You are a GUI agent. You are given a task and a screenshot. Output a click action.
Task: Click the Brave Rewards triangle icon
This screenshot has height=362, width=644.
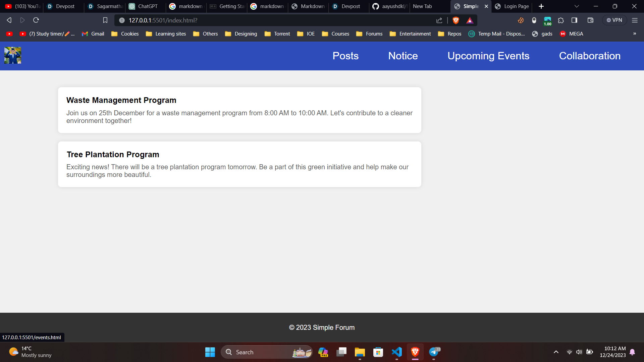coord(470,20)
